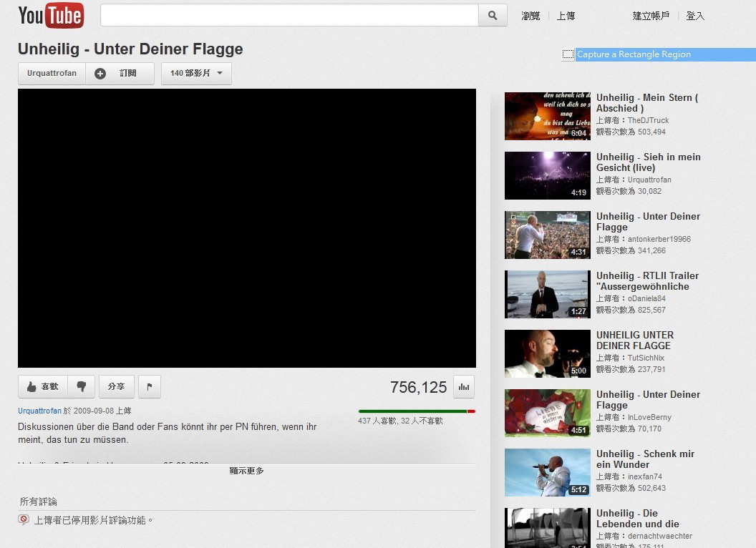Viewport: 756px width, 548px height.
Task: Open the 上傳 upload link
Action: [x=566, y=16]
